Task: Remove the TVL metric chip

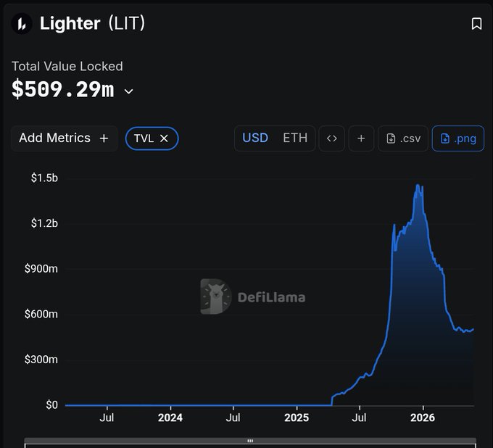Action: pyautogui.click(x=164, y=138)
